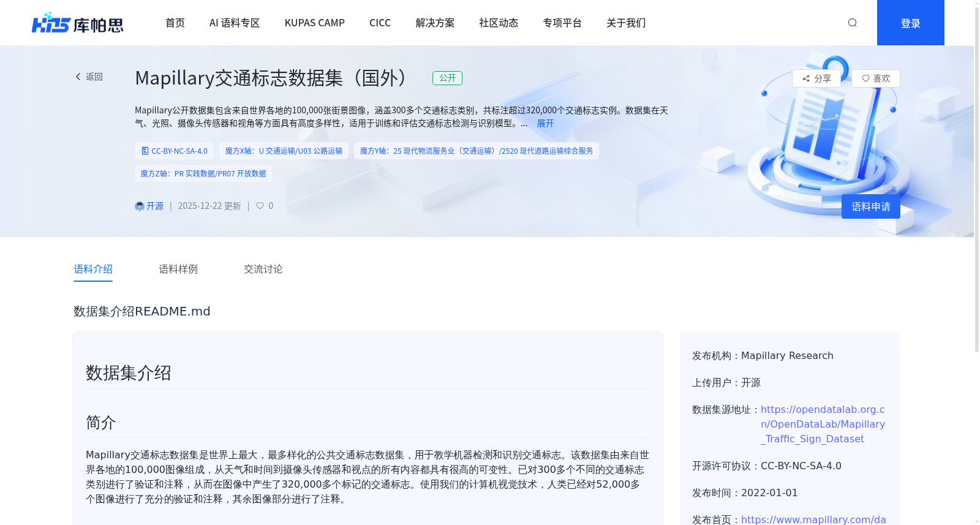Click the 登录 login button
Screen dimensions: 980x525
[x=911, y=23]
